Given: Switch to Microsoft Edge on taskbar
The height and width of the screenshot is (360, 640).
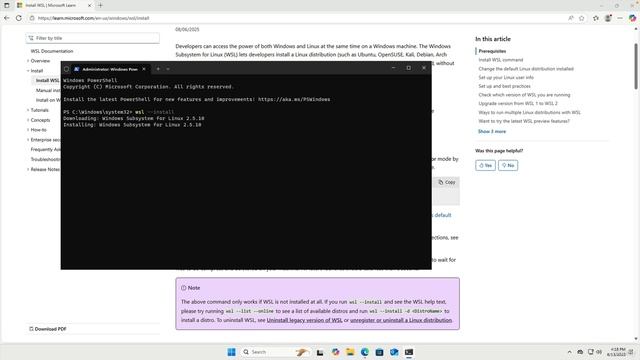Looking at the screenshot, I should coord(365,352).
